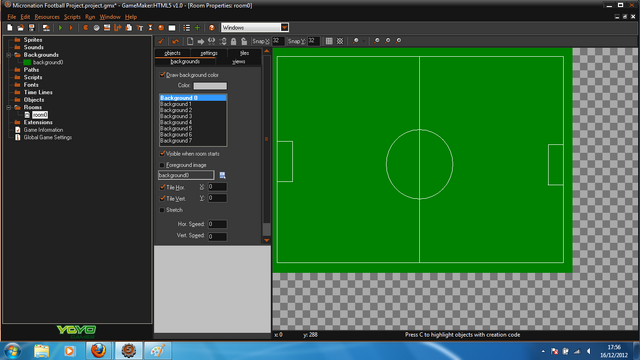The width and height of the screenshot is (640, 360).
Task: Click the Hor. Speed input field
Action: pyautogui.click(x=217, y=224)
